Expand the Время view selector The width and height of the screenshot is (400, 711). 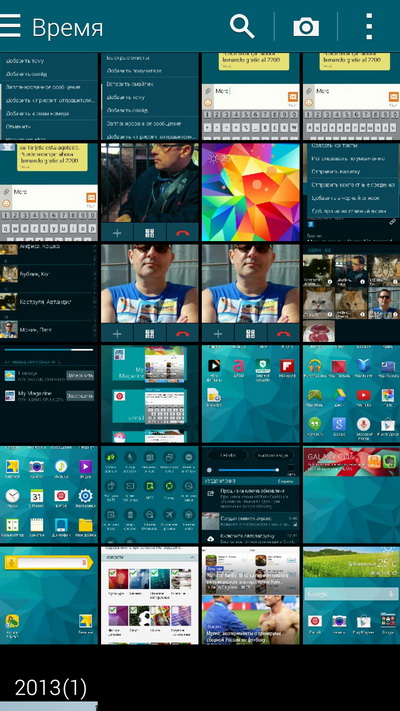coord(68,28)
